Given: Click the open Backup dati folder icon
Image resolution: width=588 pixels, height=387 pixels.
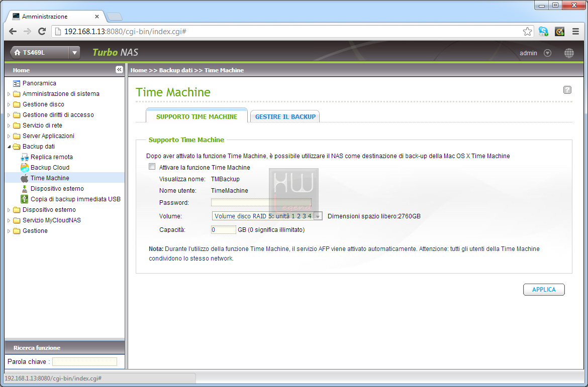Looking at the screenshot, I should coord(17,147).
